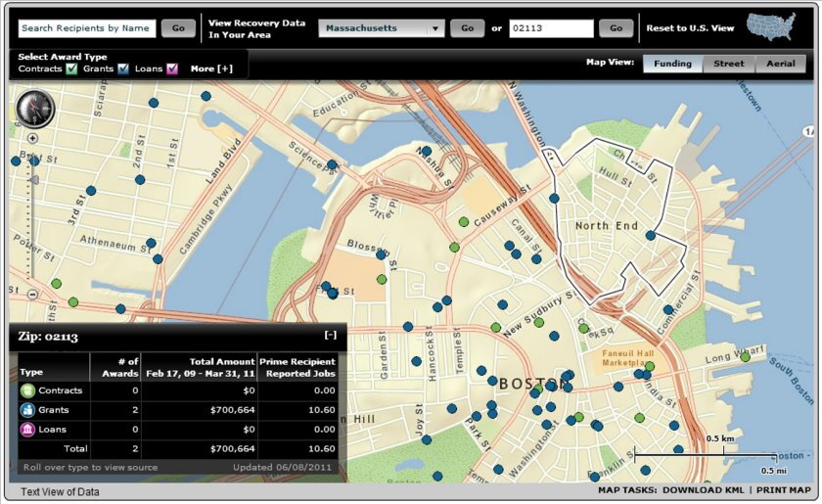
Task: Switch to Funding map view
Action: [672, 64]
